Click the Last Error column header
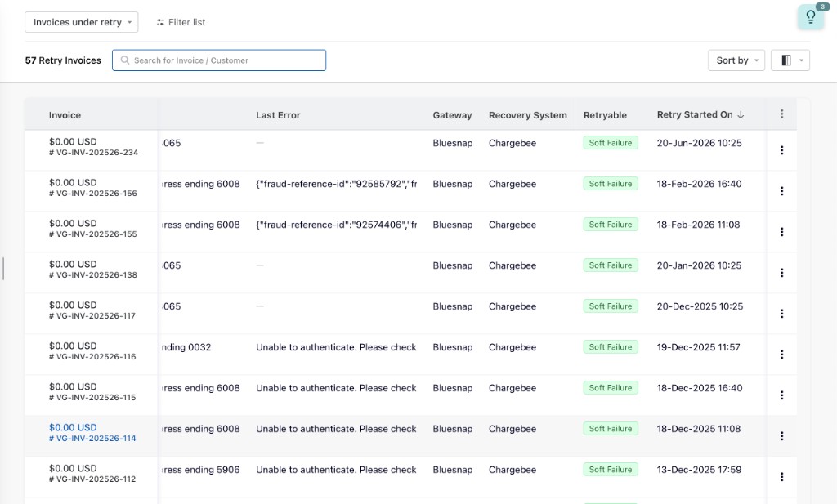 pyautogui.click(x=278, y=115)
